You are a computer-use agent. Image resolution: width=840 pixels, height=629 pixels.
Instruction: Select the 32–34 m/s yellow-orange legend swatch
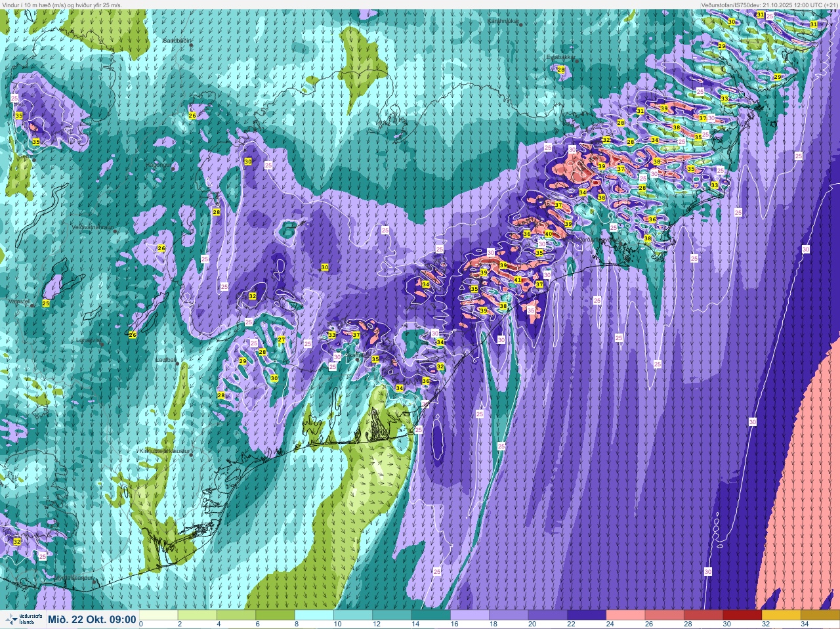(x=781, y=615)
